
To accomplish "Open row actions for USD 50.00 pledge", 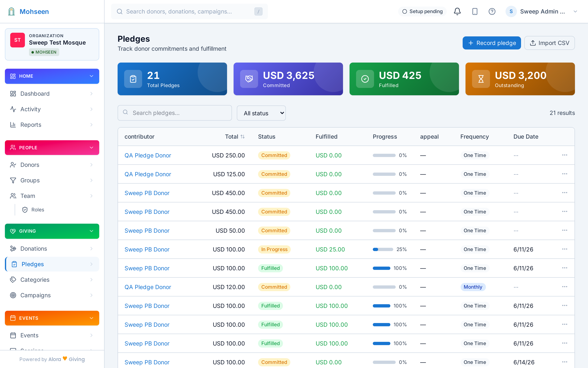I will [565, 230].
